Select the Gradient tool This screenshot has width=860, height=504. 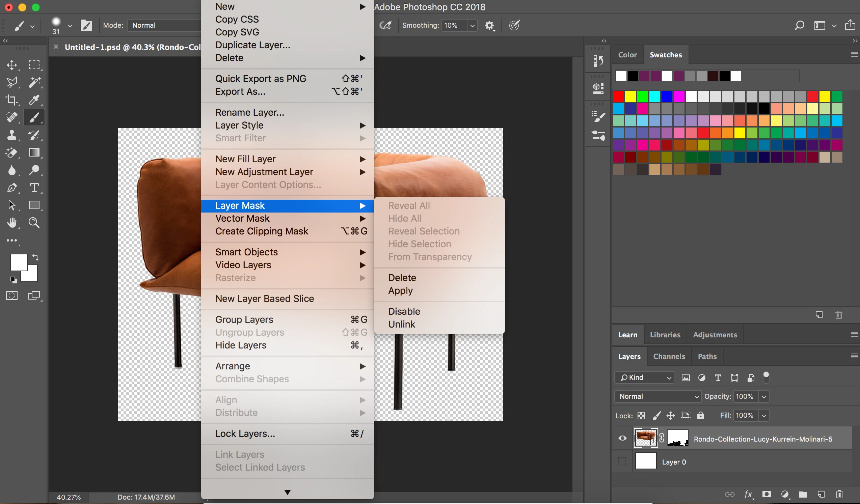34,152
